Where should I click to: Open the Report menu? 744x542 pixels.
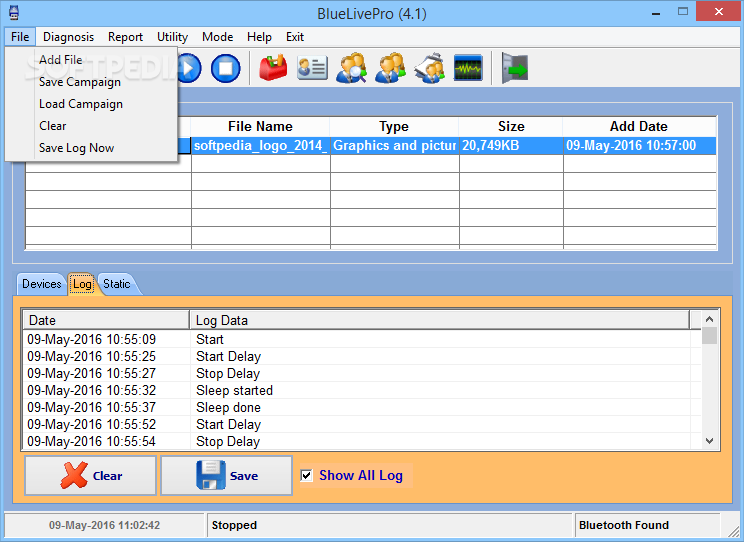[x=125, y=37]
